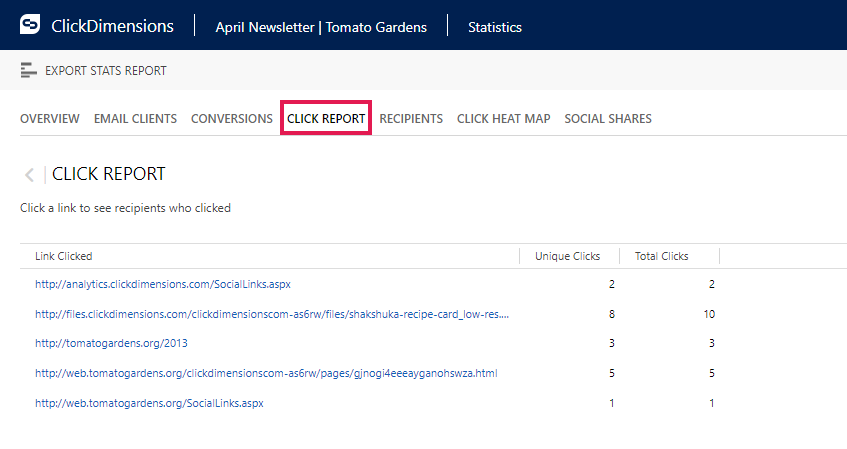Click the Export Stats Report bars icon

[x=28, y=70]
